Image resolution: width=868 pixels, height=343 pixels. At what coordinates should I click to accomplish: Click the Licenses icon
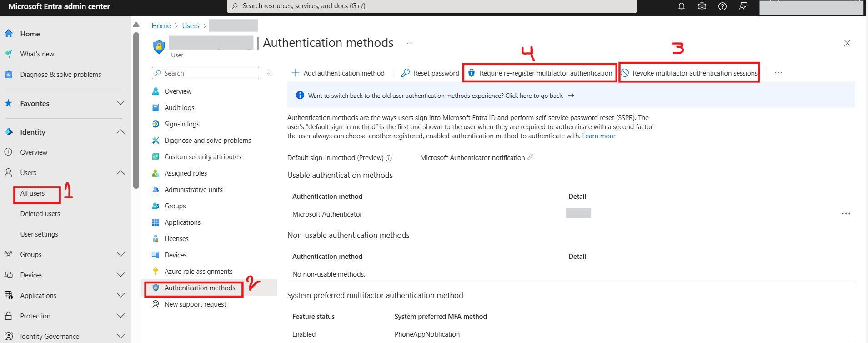pos(156,239)
